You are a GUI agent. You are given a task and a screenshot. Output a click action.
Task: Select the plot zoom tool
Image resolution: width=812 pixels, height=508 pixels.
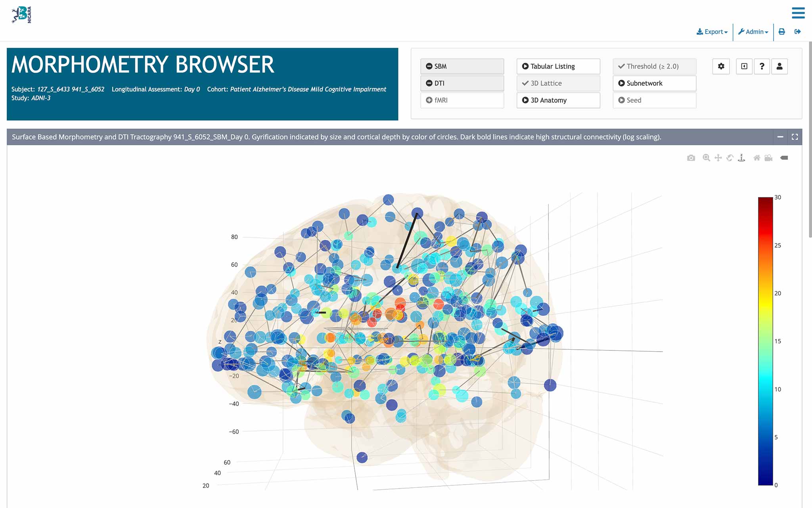click(x=706, y=158)
